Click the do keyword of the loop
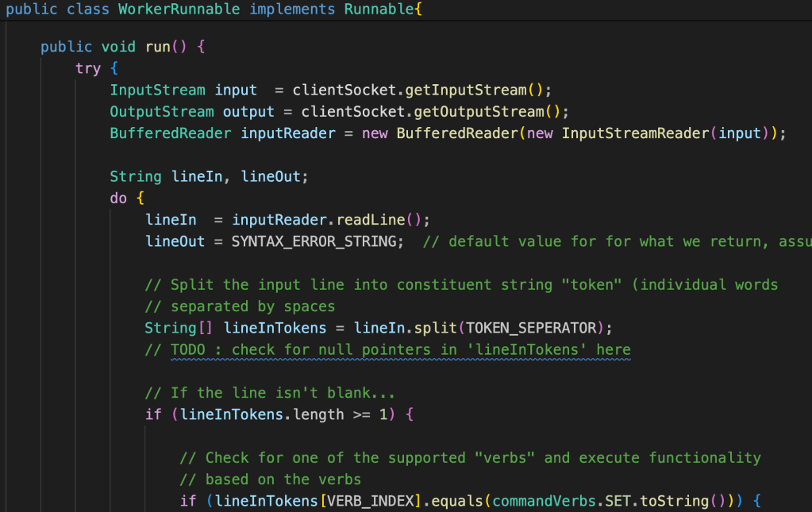This screenshot has width=812, height=512. coord(118,198)
